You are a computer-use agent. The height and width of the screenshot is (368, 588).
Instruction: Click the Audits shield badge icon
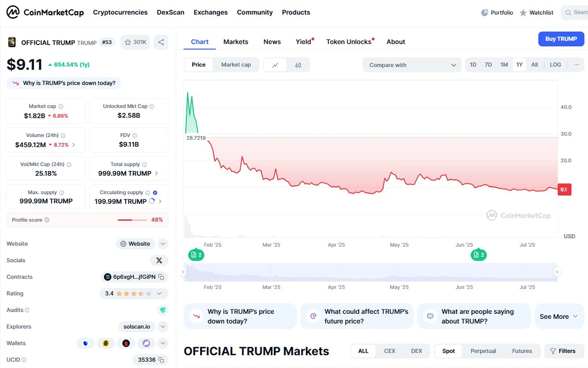coord(163,310)
